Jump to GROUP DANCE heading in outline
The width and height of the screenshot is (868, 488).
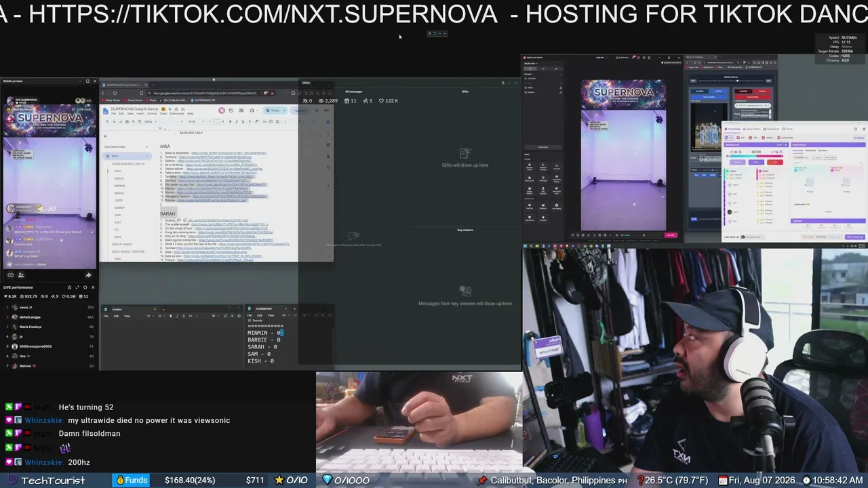122,244
